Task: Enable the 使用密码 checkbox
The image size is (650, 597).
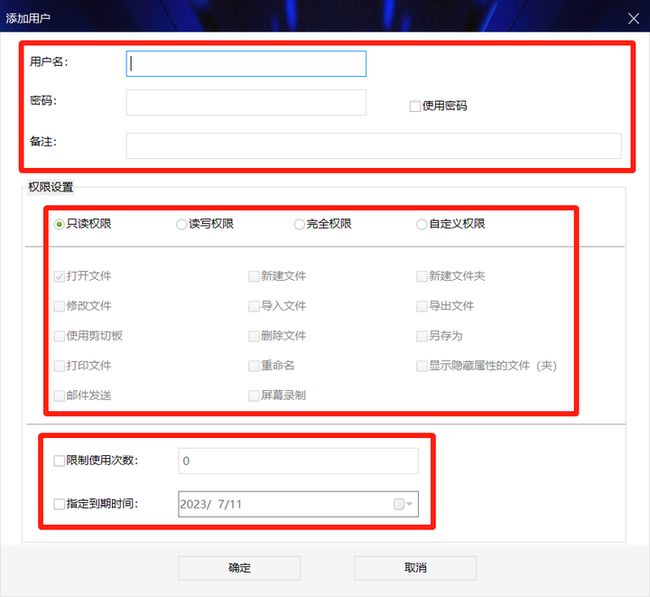Action: [415, 106]
